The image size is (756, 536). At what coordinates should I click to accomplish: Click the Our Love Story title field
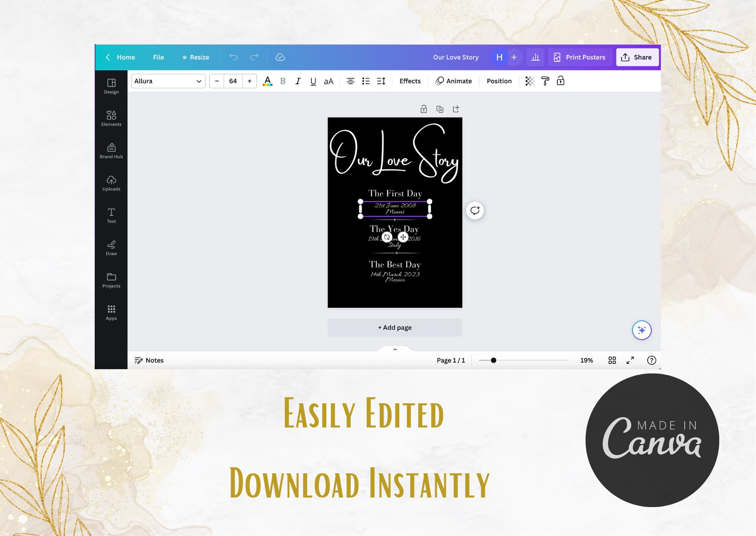coord(456,57)
